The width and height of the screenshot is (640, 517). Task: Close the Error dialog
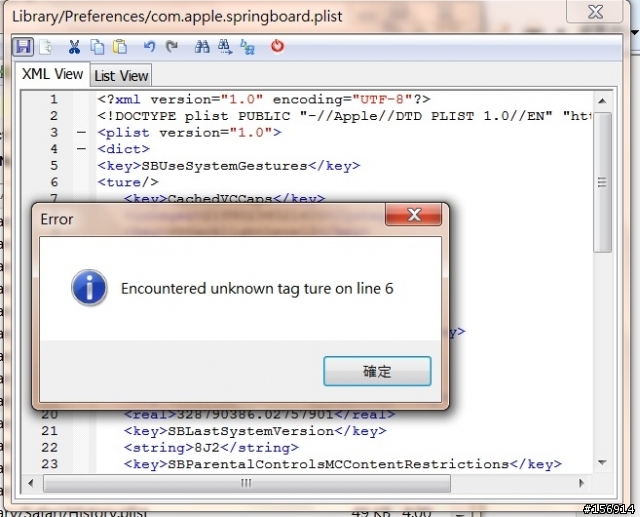413,215
